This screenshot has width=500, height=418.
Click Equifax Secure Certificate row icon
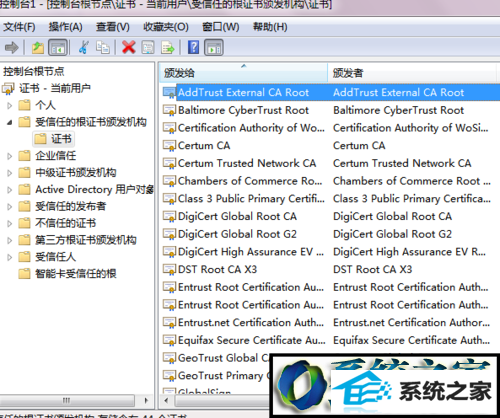coord(169,340)
